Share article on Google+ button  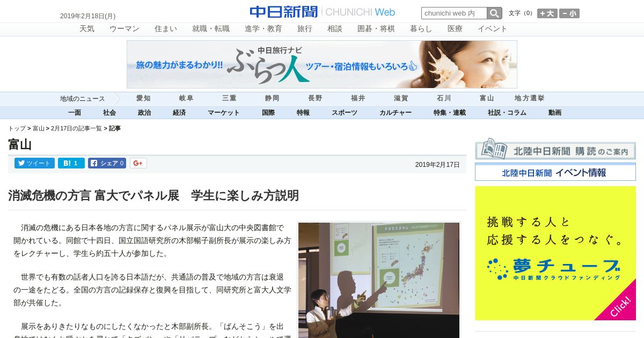point(138,163)
